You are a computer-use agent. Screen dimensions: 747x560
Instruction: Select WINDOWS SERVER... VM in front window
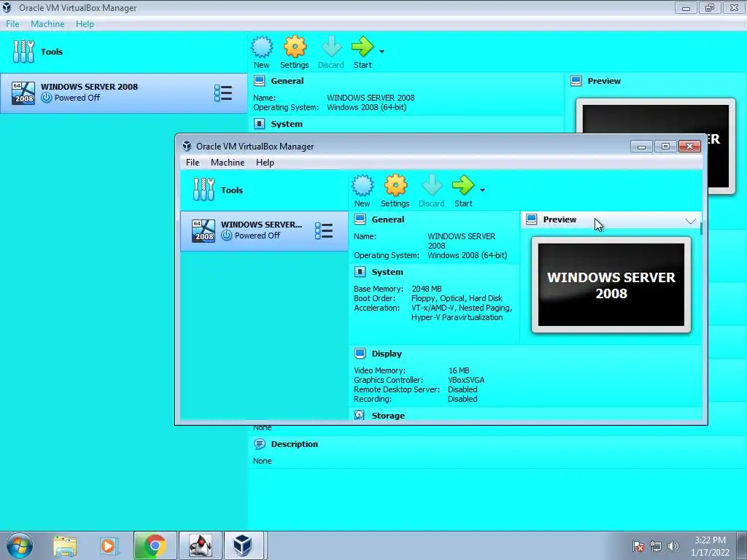[264, 230]
